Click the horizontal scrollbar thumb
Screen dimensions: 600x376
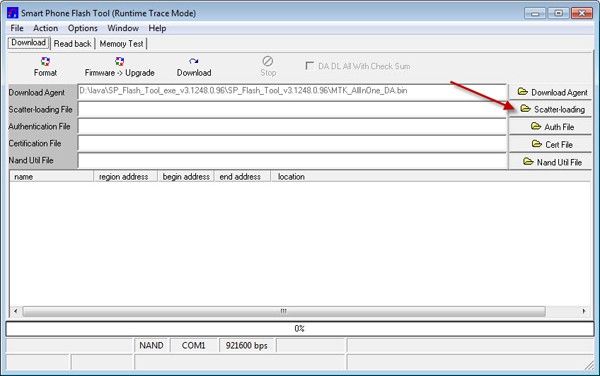coord(284,311)
